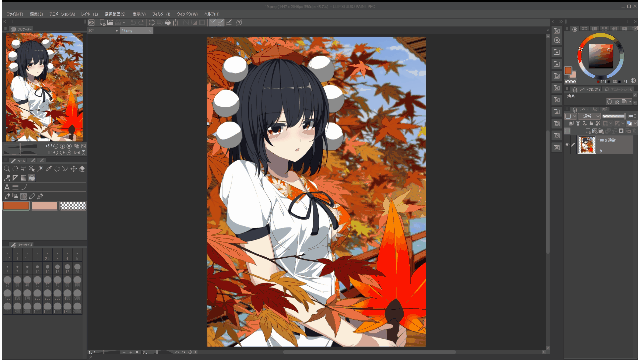Click the highlighted canvas tab beside the zoom dropdown
Screen dimensions: 640x360
pyautogui.click(x=136, y=31)
